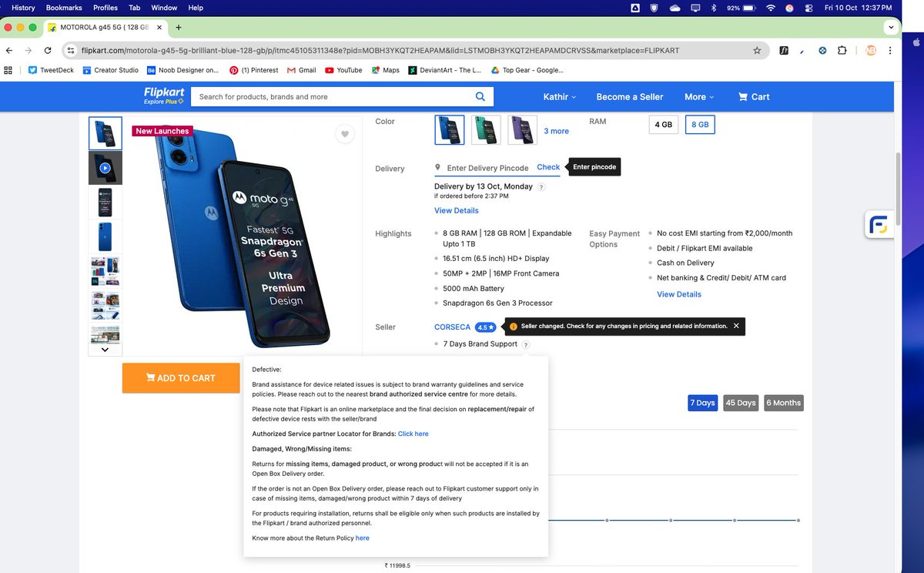
Task: Play the product video thumbnail
Action: [x=105, y=168]
